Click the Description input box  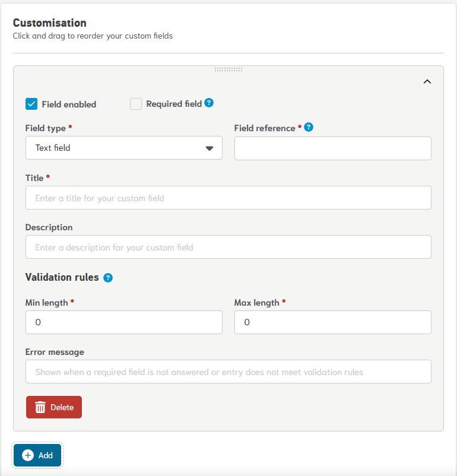tap(228, 247)
